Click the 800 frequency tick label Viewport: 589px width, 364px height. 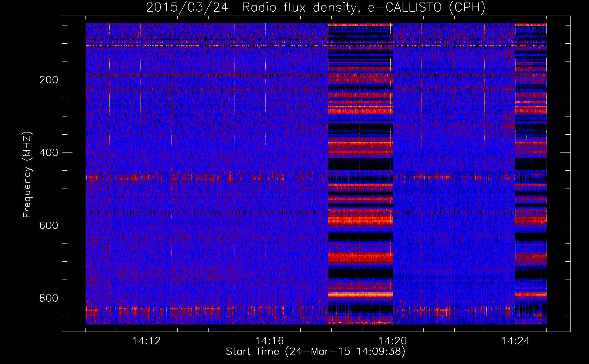[x=49, y=298]
